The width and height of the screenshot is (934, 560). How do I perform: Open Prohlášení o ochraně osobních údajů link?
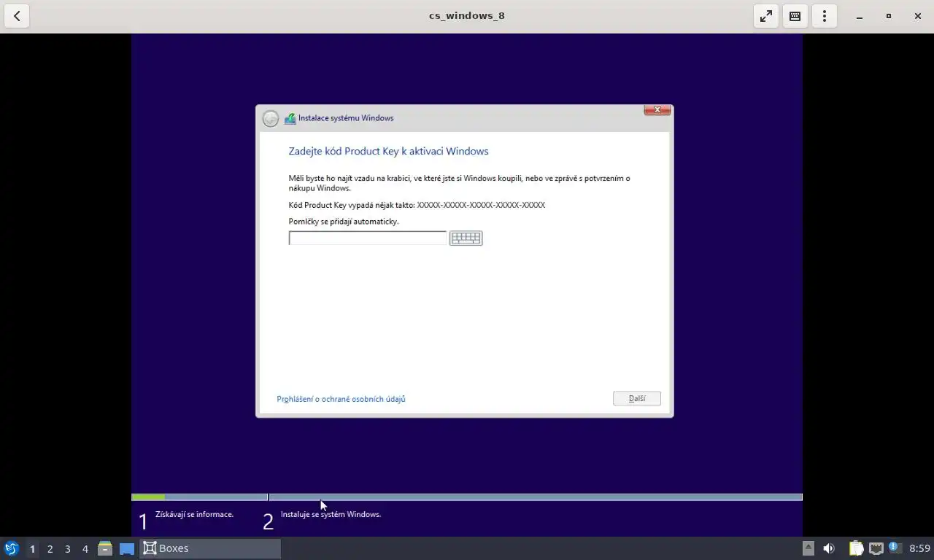point(341,399)
